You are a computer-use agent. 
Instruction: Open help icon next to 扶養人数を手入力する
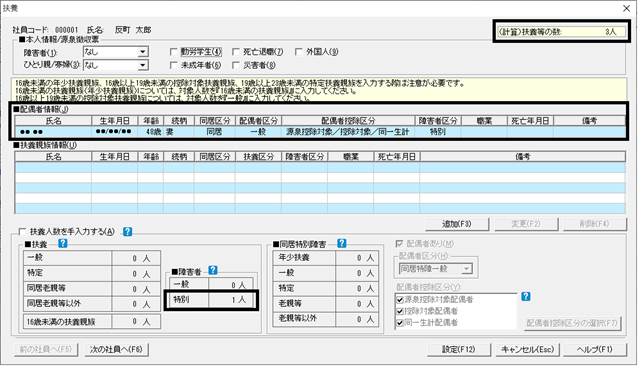tap(127, 232)
